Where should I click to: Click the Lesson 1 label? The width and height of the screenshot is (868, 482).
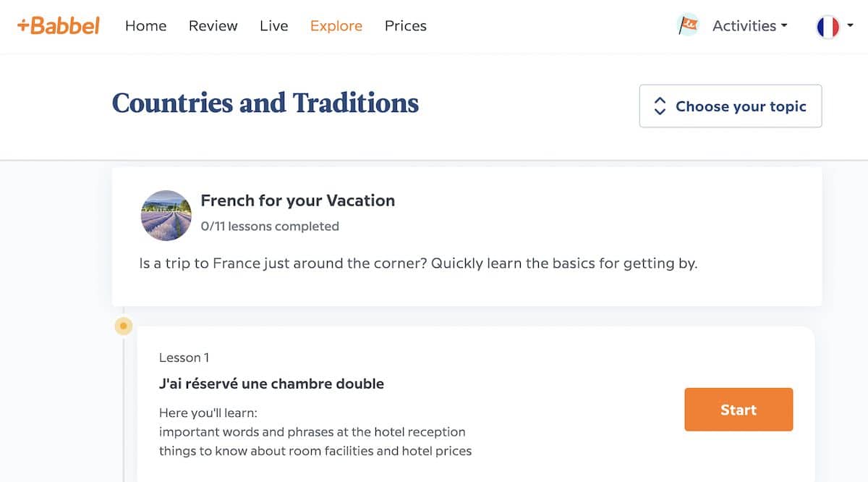184,358
